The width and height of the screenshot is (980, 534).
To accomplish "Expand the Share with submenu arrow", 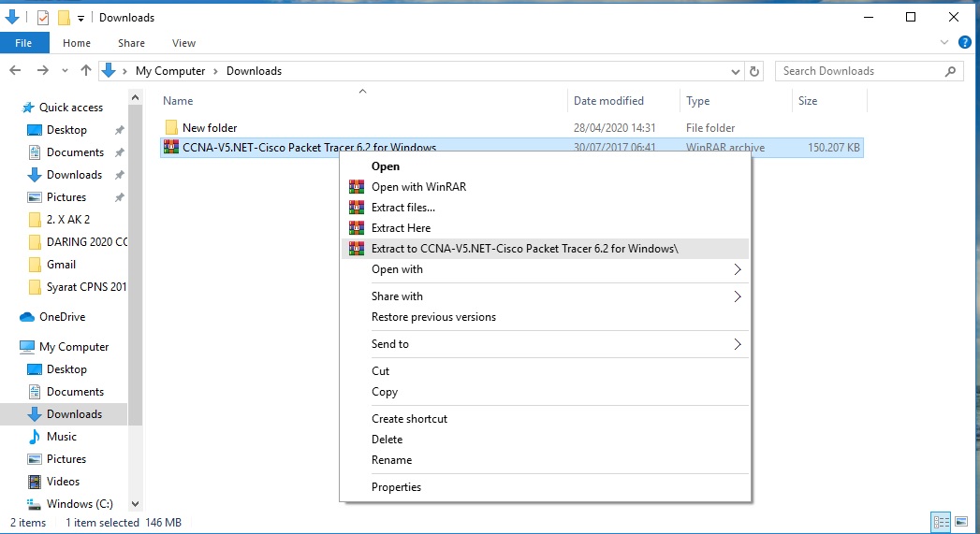I will pyautogui.click(x=738, y=296).
